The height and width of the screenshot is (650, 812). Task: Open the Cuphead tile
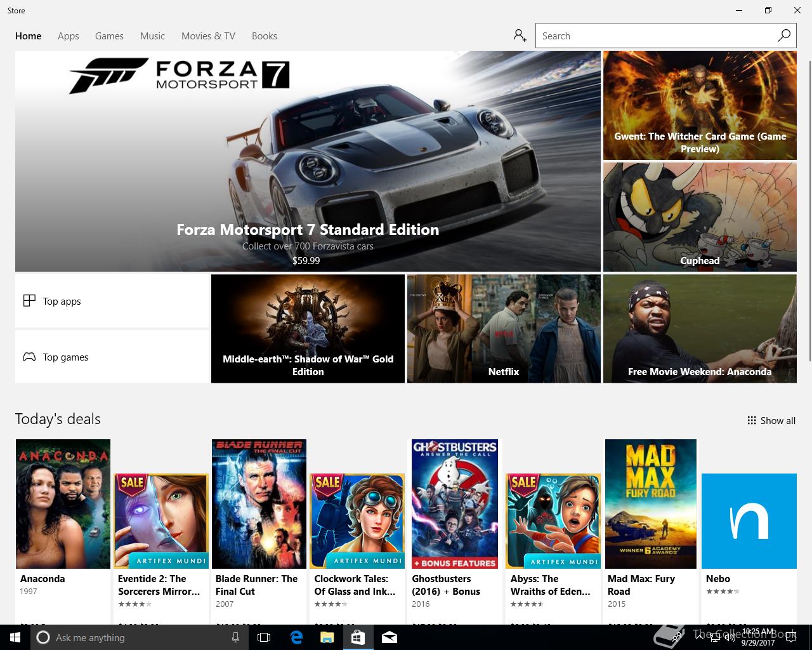coord(700,217)
